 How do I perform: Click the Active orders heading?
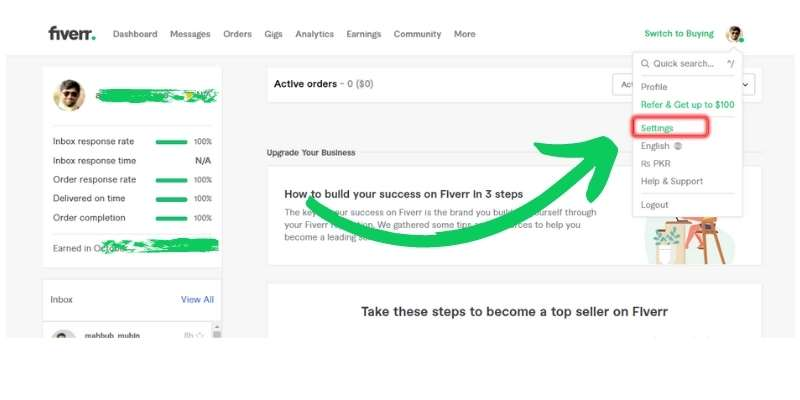tap(305, 84)
